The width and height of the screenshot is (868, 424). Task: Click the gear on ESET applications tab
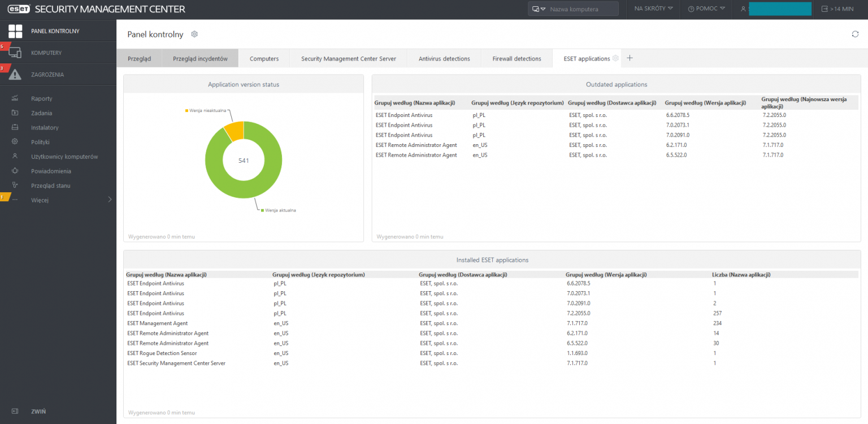(615, 58)
